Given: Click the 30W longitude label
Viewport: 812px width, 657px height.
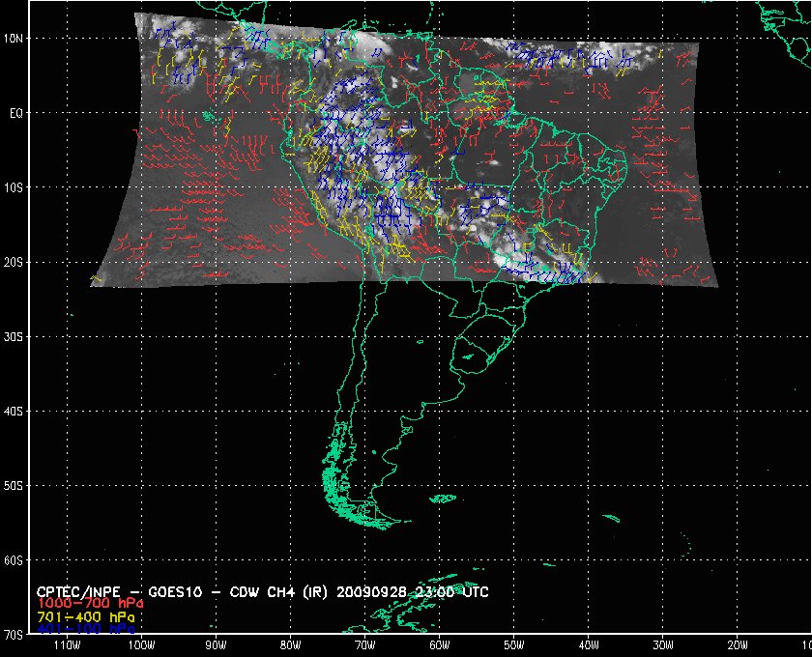Looking at the screenshot, I should pyautogui.click(x=663, y=645).
